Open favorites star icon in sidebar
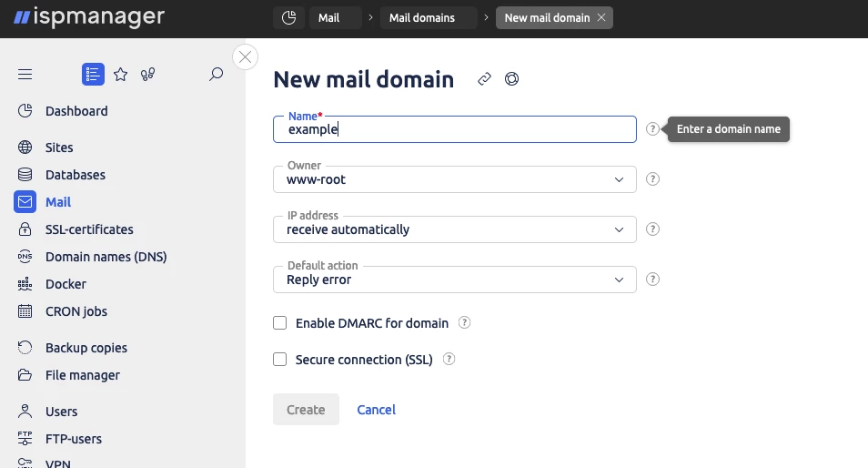The image size is (868, 468). [x=121, y=75]
